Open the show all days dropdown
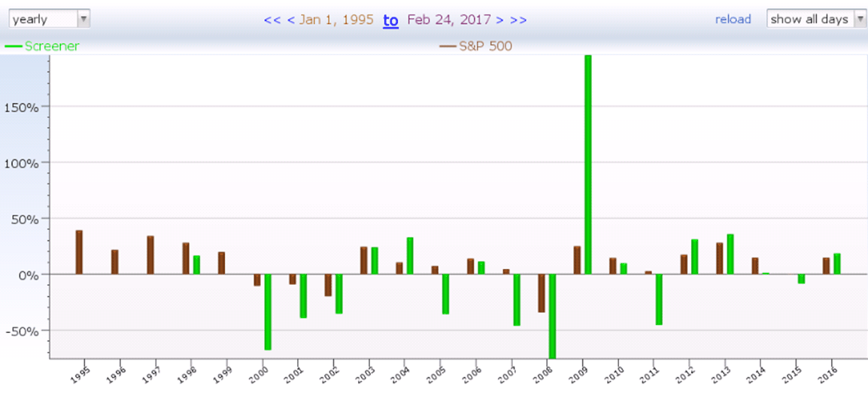The width and height of the screenshot is (868, 409). tap(816, 20)
